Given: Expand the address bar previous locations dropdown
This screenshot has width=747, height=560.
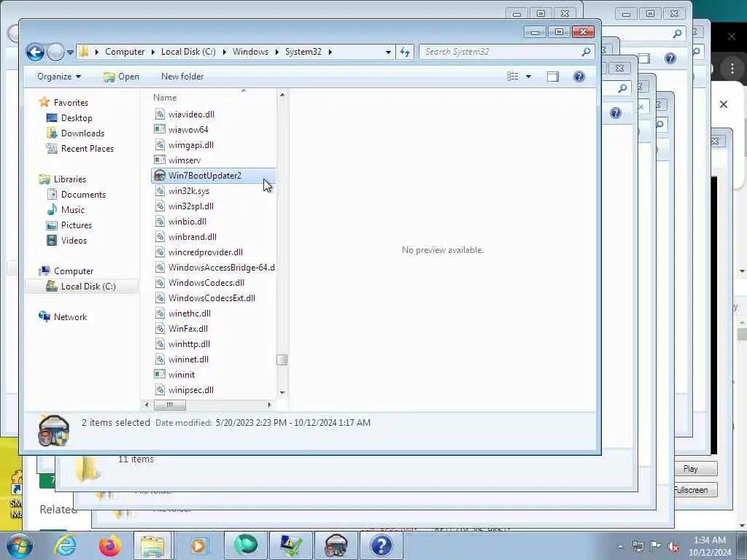Looking at the screenshot, I should click(x=388, y=52).
